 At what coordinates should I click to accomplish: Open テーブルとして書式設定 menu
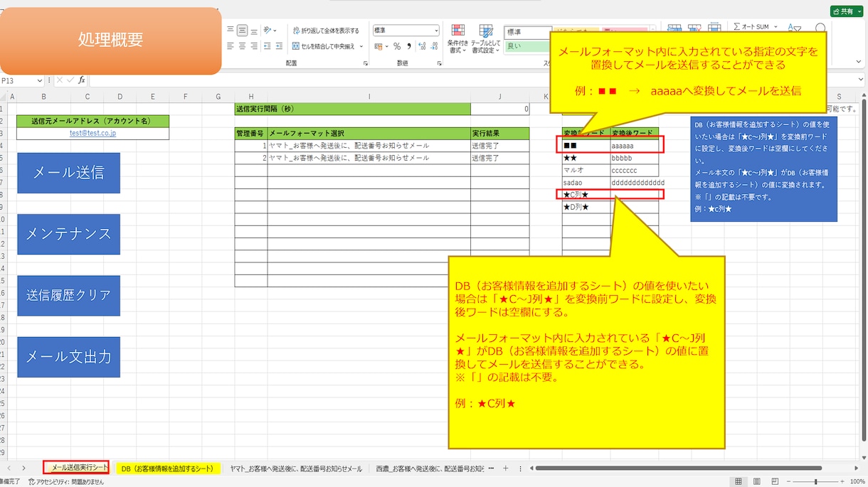click(x=486, y=38)
